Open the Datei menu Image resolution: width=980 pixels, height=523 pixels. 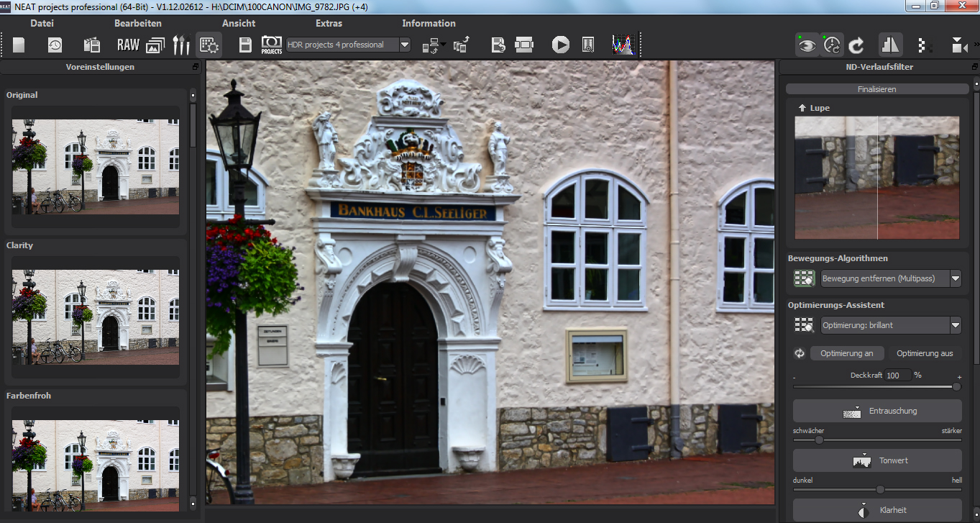coord(42,23)
